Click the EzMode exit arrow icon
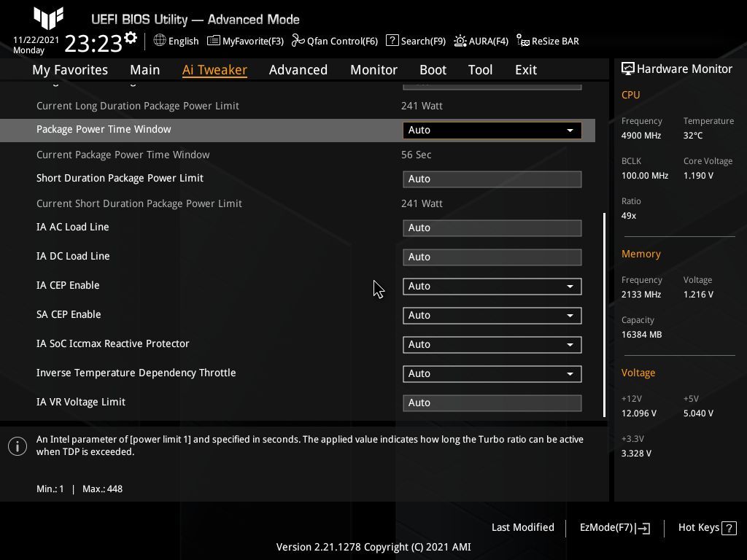The width and height of the screenshot is (747, 560). 643,528
